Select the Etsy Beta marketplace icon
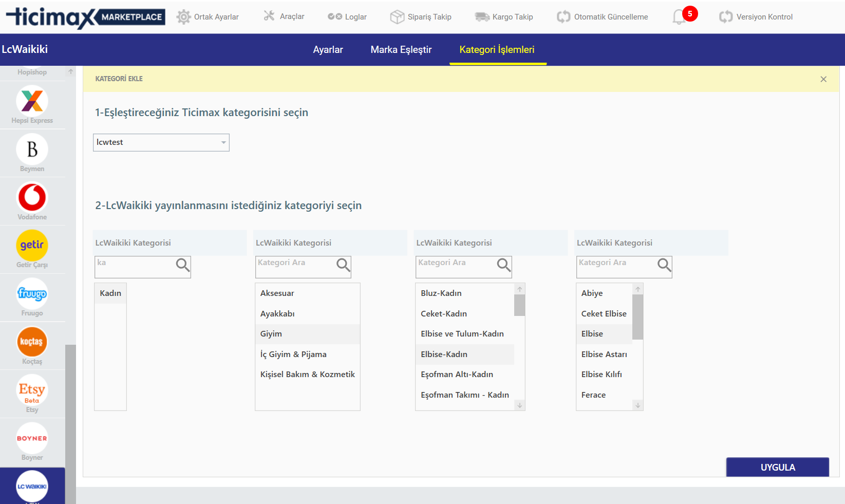Screen dimensions: 845x504 click(x=32, y=390)
